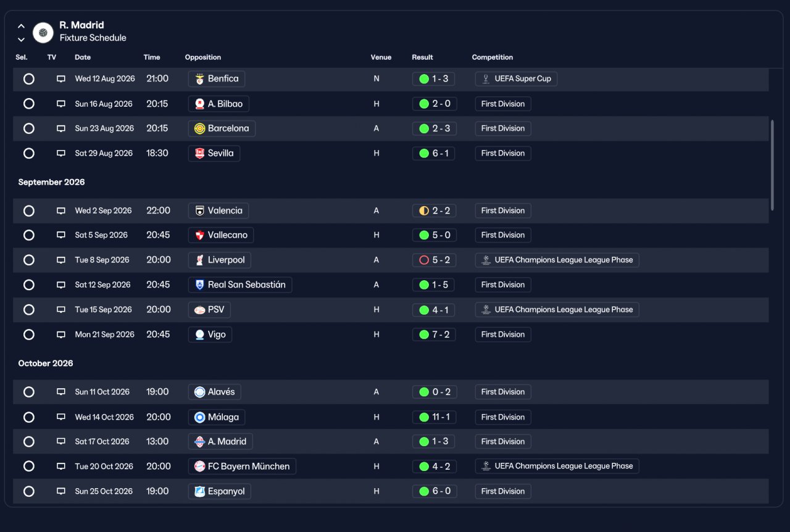Image resolution: width=790 pixels, height=532 pixels.
Task: Click the Barcelona club crest icon
Action: [x=199, y=128]
